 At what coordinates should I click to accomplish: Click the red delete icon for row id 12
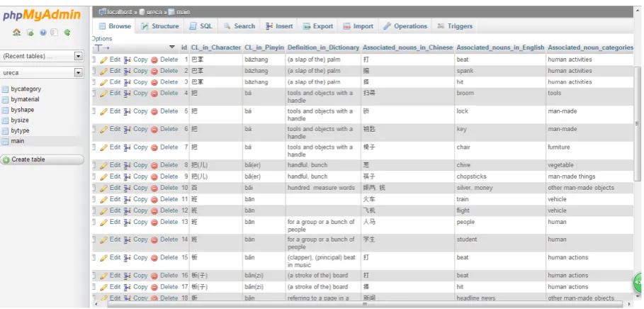coord(154,210)
